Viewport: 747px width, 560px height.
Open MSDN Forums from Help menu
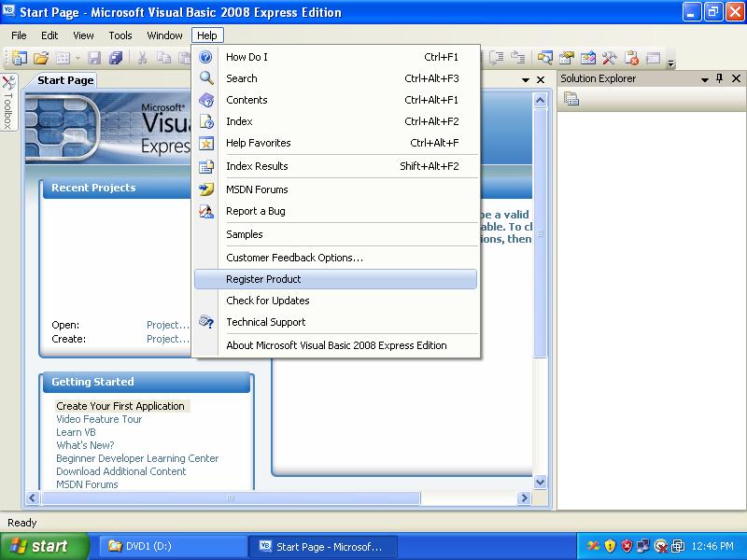click(335, 189)
